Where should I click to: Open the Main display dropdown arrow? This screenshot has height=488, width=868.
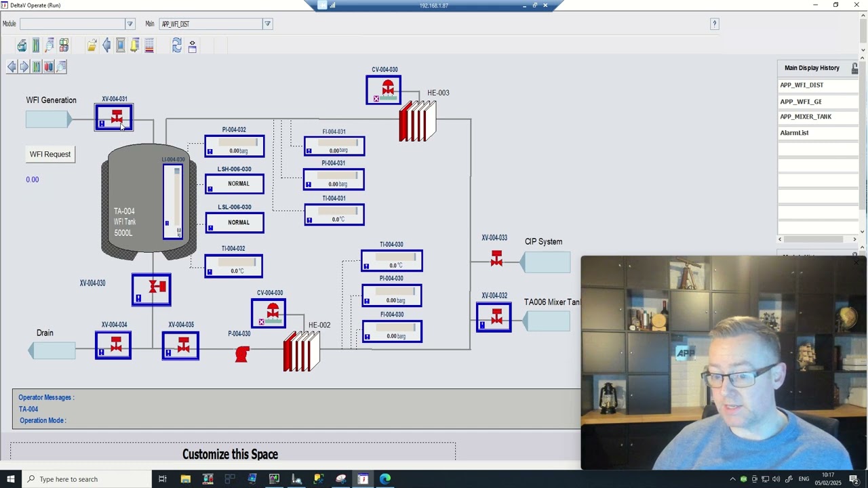tap(267, 24)
